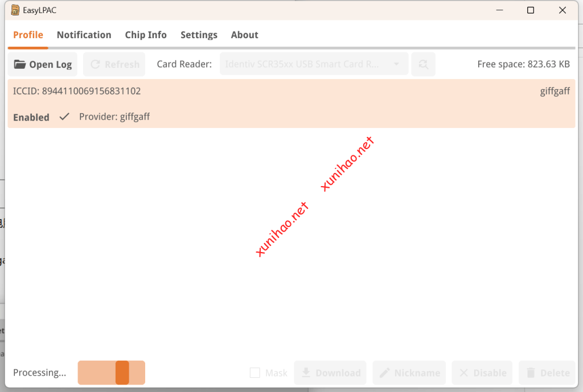
Task: Open the Chip Info tab
Action: click(146, 35)
